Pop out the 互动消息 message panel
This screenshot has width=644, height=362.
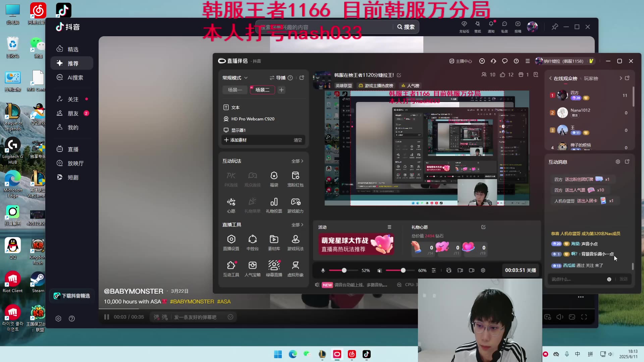tap(627, 162)
